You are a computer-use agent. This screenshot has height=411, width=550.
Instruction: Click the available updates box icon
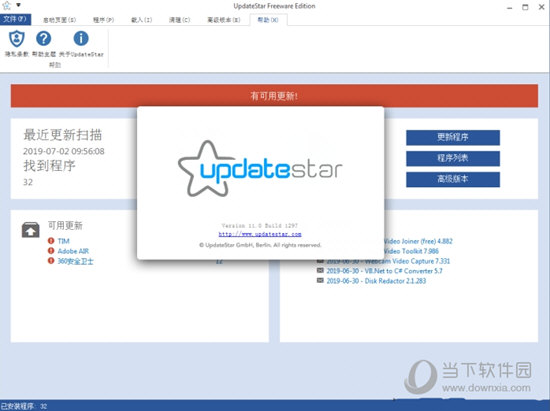pos(31,230)
